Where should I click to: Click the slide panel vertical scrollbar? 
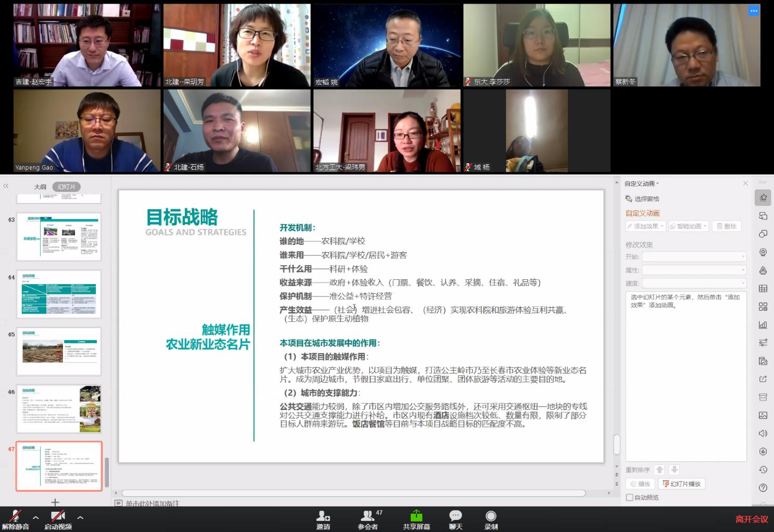click(x=107, y=472)
